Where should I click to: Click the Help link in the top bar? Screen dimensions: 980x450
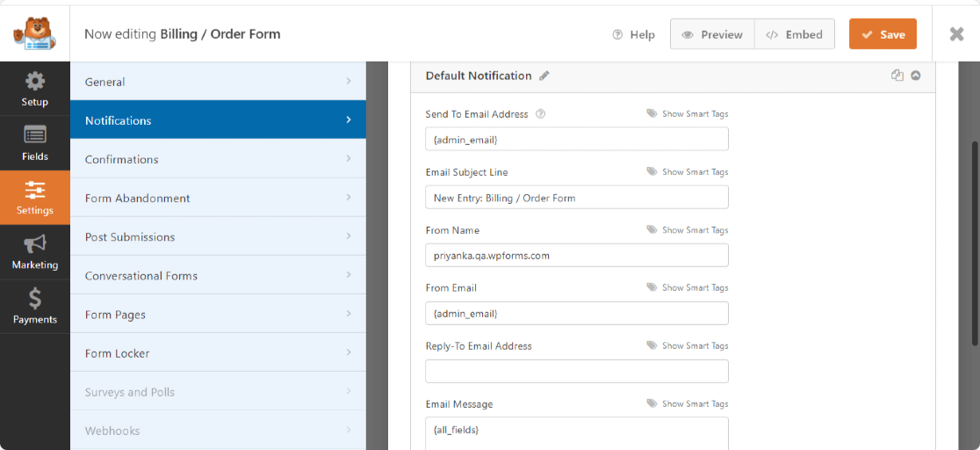click(634, 34)
